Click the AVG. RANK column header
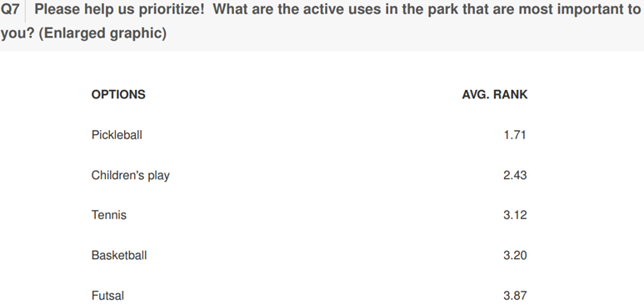Image resolution: width=644 pixels, height=305 pixels. [495, 94]
